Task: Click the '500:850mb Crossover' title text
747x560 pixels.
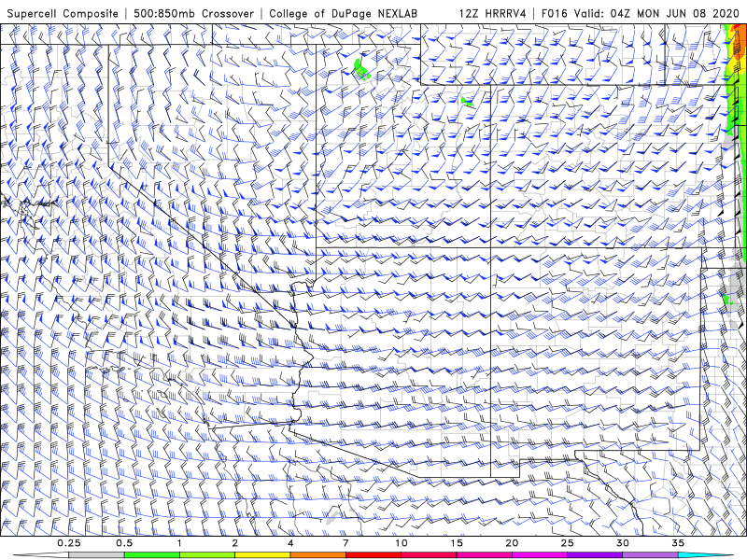Action: click(193, 13)
